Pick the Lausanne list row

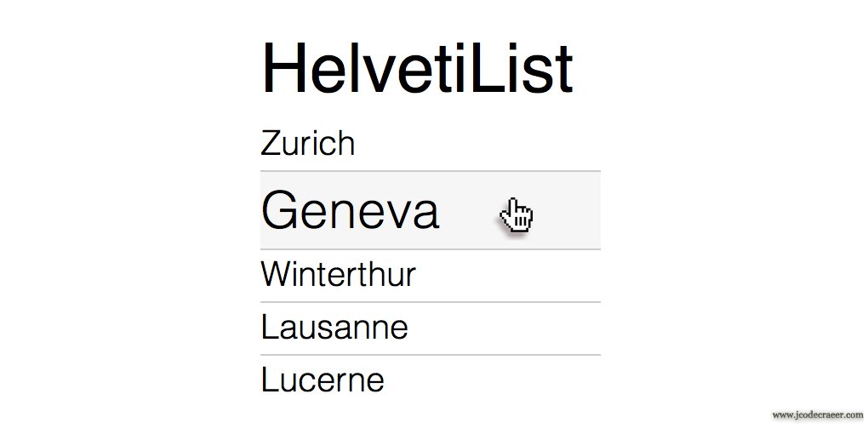[x=334, y=327]
